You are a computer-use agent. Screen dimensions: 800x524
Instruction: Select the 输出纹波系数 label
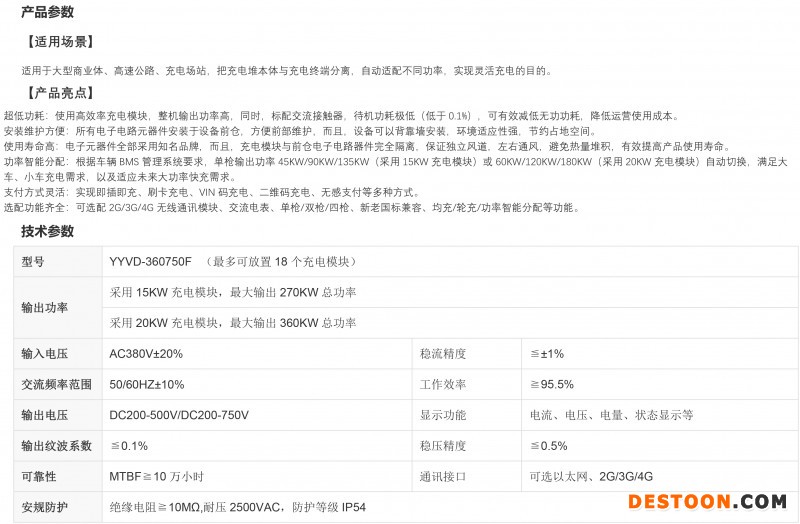coord(56,445)
